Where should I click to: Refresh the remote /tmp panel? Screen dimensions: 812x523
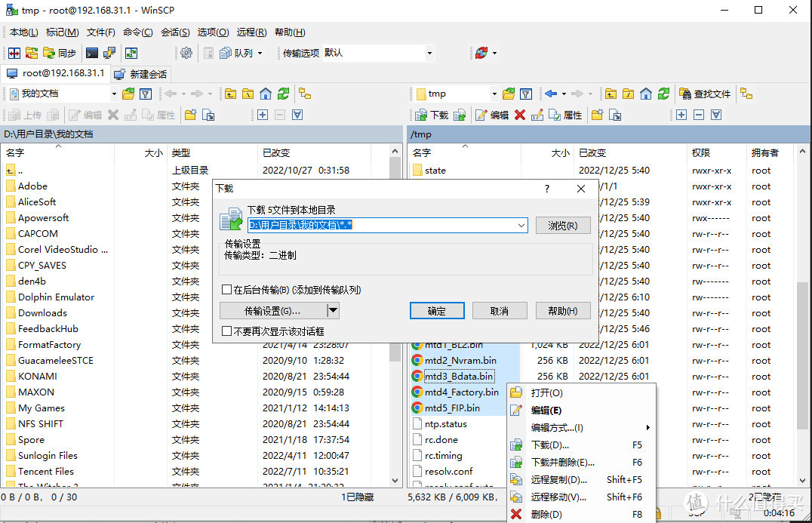click(x=663, y=94)
